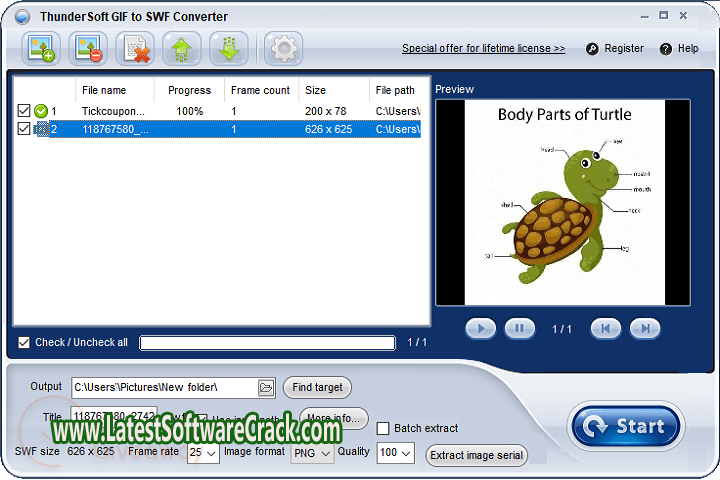Open the Frame rate dropdown
The height and width of the screenshot is (480, 720).
pos(203,454)
